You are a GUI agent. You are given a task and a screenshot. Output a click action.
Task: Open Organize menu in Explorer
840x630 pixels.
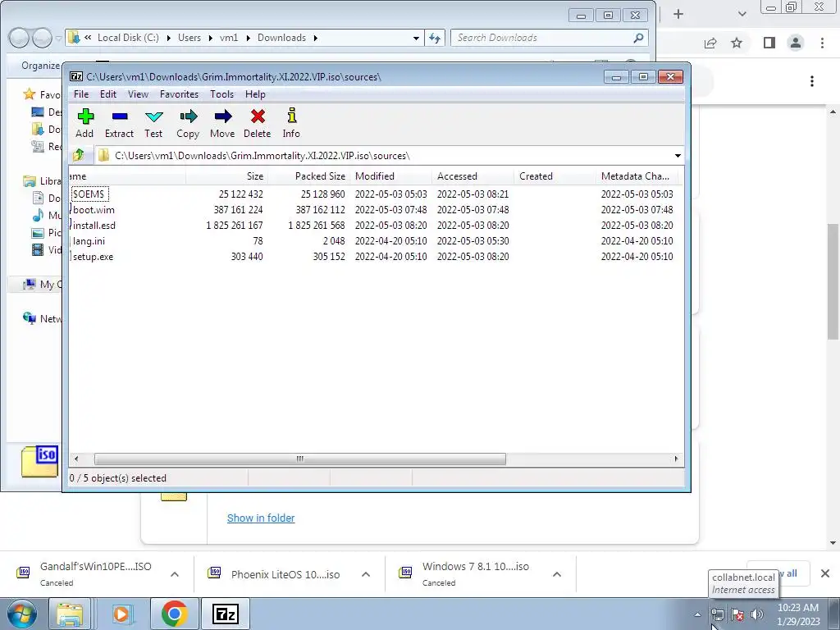(x=40, y=66)
